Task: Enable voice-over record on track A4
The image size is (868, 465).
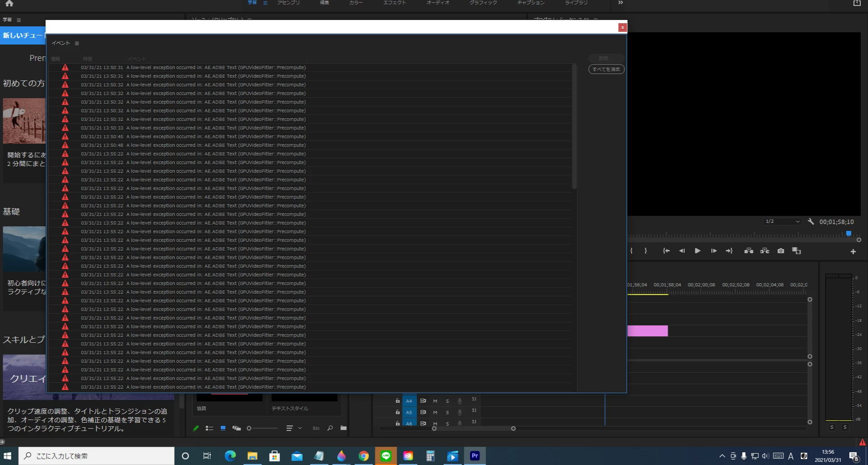Action: [459, 401]
